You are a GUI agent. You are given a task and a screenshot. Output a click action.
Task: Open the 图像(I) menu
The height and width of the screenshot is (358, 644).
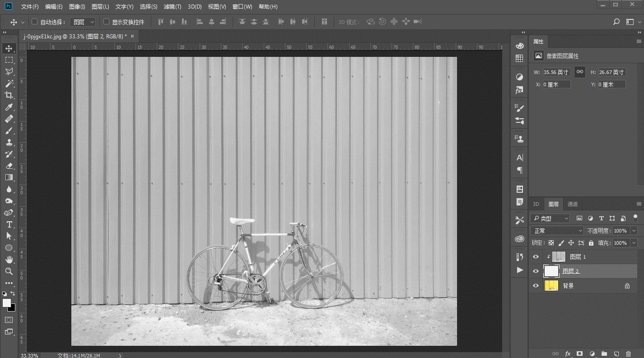click(x=77, y=7)
